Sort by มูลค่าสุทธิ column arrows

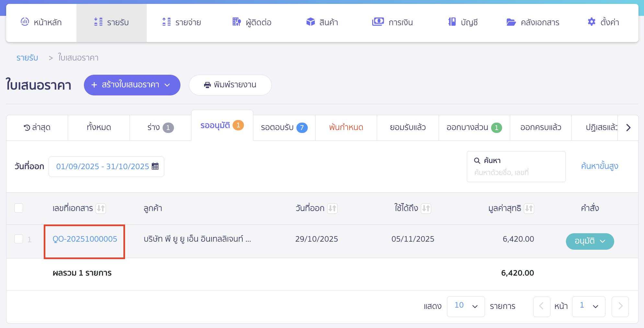click(x=529, y=208)
